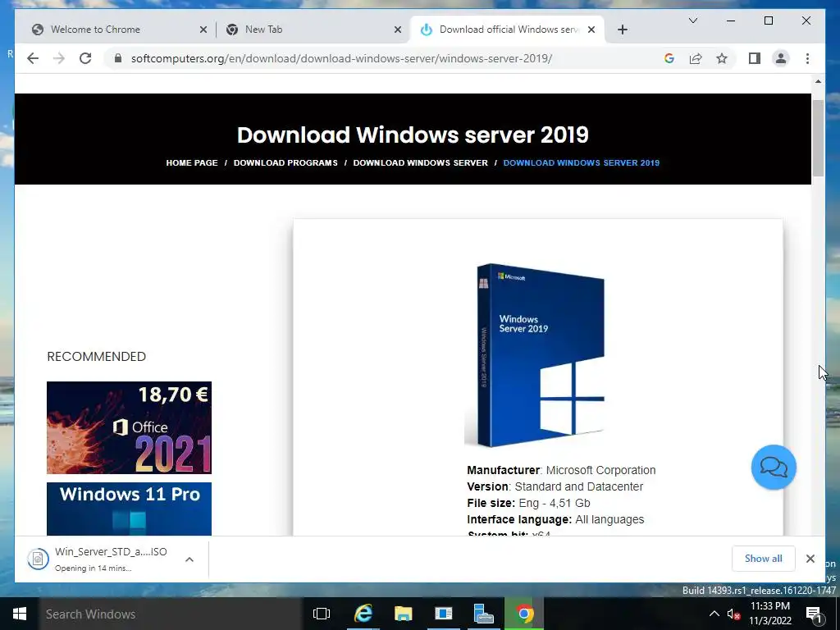Click Interface language: All languages text

click(555, 519)
